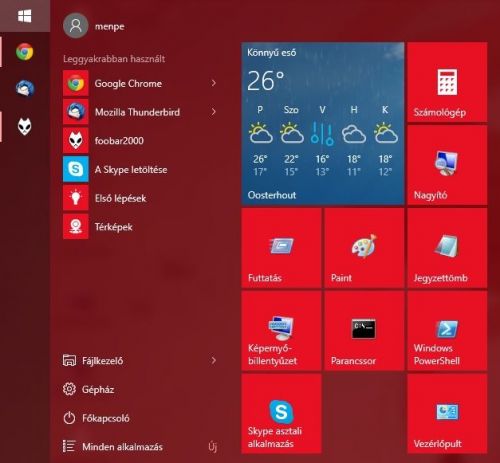Click the menpe user avatar

[76, 25]
